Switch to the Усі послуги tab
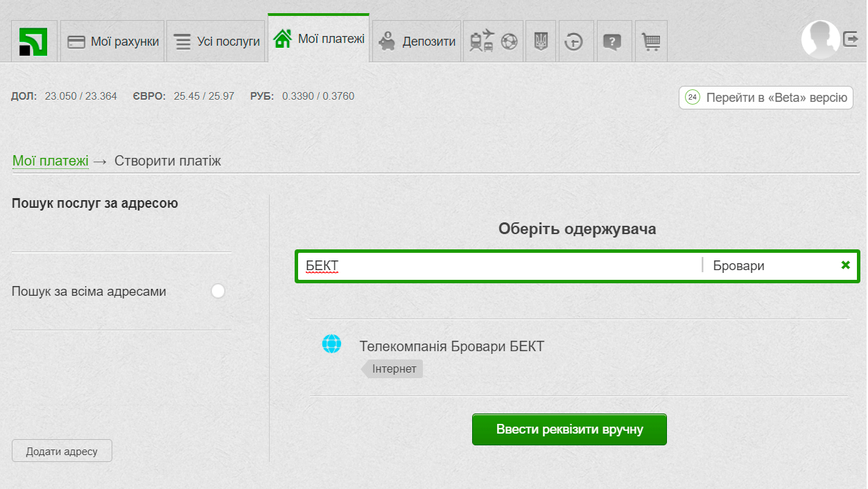This screenshot has width=868, height=489. point(216,42)
